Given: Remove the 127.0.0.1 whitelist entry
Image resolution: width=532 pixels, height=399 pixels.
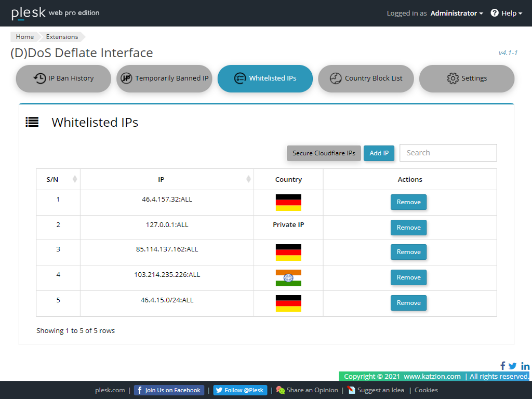Looking at the screenshot, I should click(x=408, y=228).
